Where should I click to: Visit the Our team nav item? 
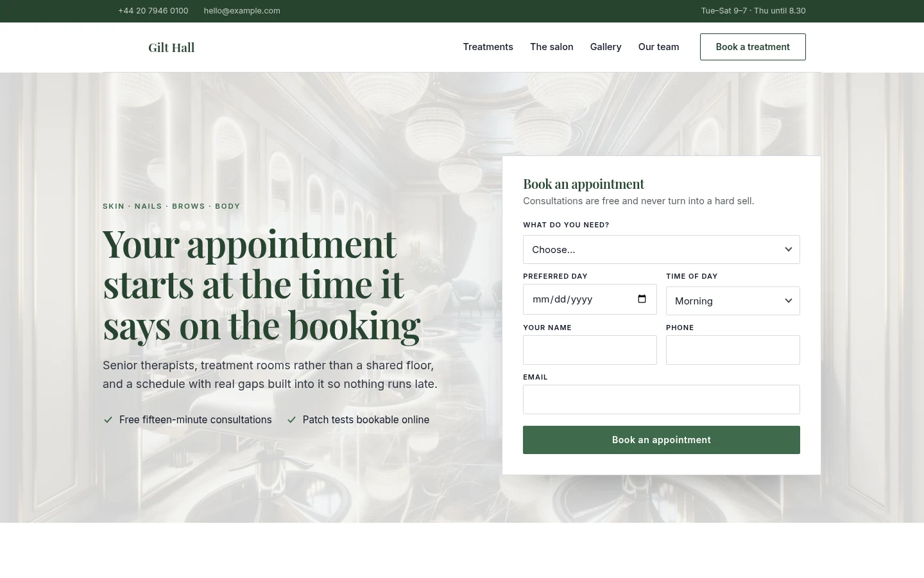pos(658,47)
